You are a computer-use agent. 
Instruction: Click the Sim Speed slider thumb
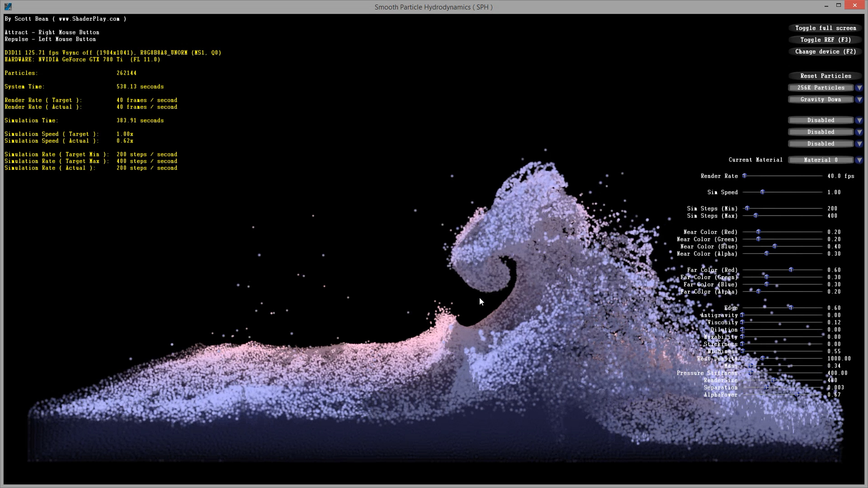[762, 192]
